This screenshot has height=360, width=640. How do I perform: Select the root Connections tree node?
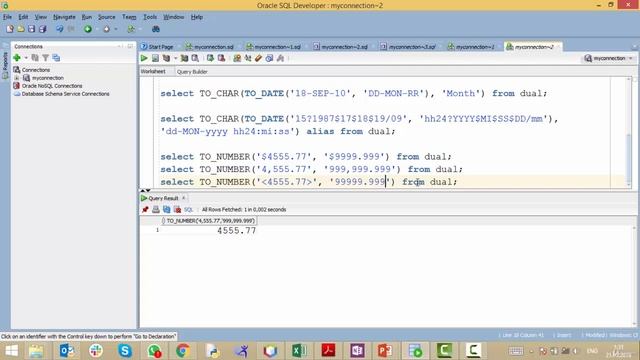click(x=36, y=70)
